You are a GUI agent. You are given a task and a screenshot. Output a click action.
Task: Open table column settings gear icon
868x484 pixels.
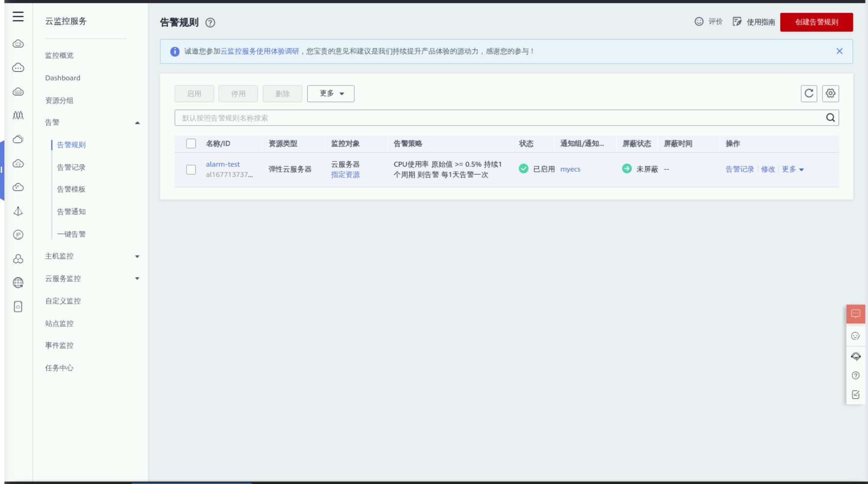830,93
